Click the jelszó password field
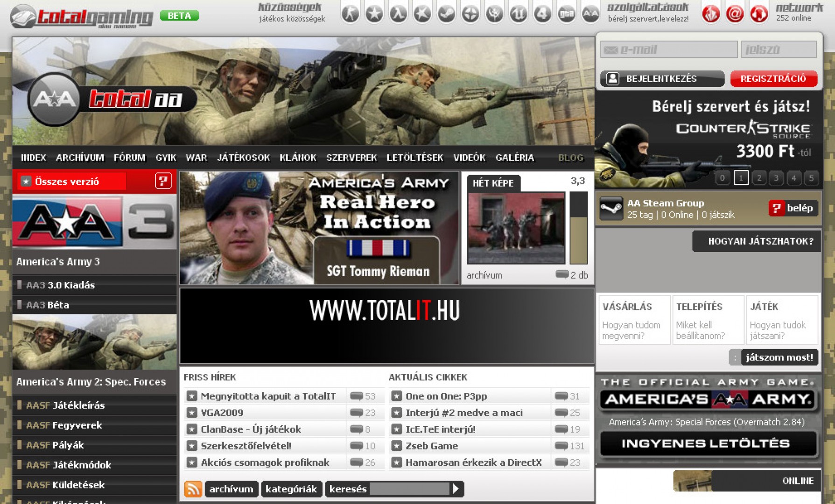Viewport: 835px width, 504px height. point(779,49)
